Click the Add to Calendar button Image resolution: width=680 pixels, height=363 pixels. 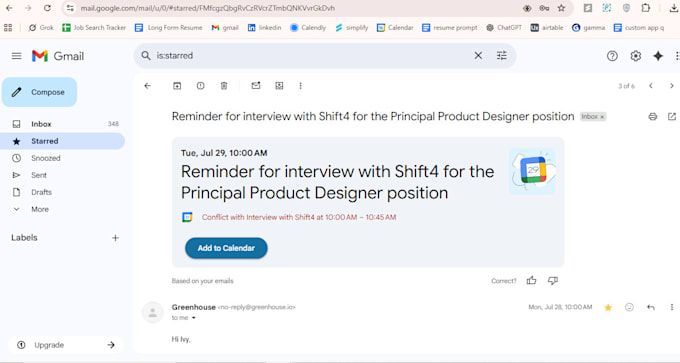(226, 248)
